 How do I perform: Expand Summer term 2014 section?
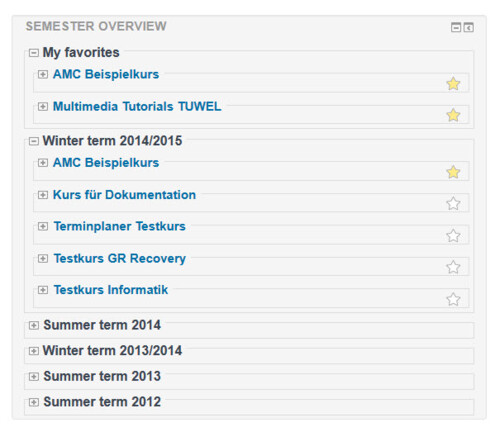(34, 325)
